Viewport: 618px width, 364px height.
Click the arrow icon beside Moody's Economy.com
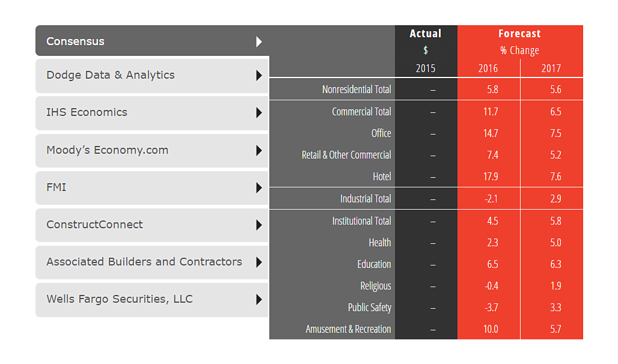260,150
